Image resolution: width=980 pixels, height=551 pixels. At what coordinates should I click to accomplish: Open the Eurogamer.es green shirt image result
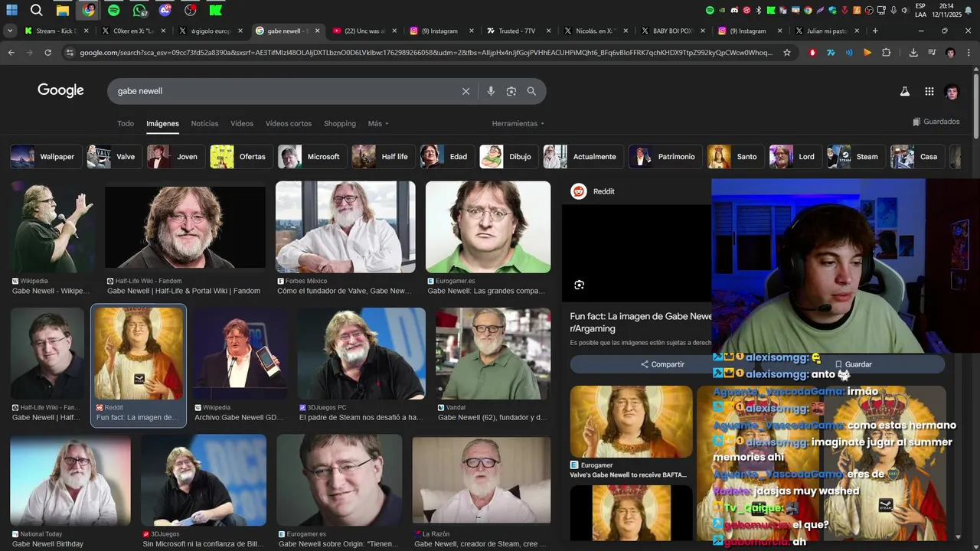click(488, 227)
